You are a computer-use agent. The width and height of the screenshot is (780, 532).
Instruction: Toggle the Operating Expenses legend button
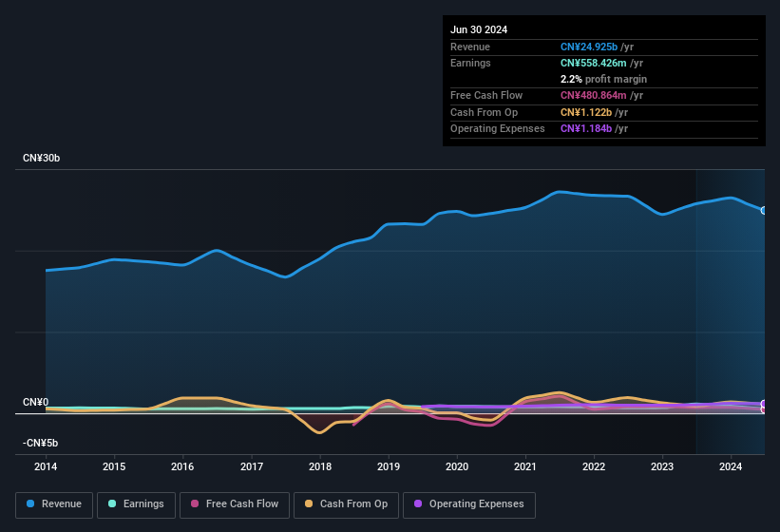[x=469, y=504]
